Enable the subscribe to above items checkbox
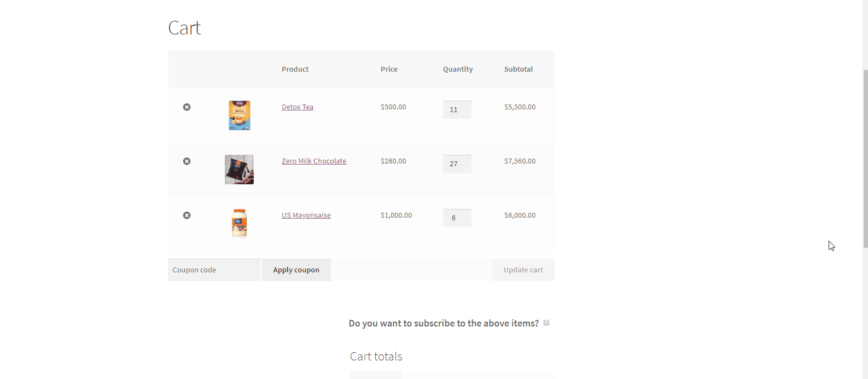This screenshot has height=379, width=868. coord(546,323)
